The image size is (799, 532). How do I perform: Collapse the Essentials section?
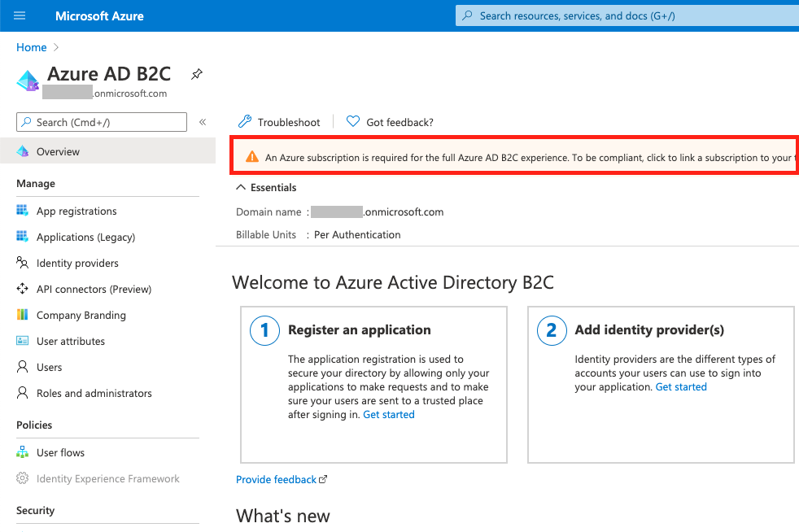[x=241, y=187]
